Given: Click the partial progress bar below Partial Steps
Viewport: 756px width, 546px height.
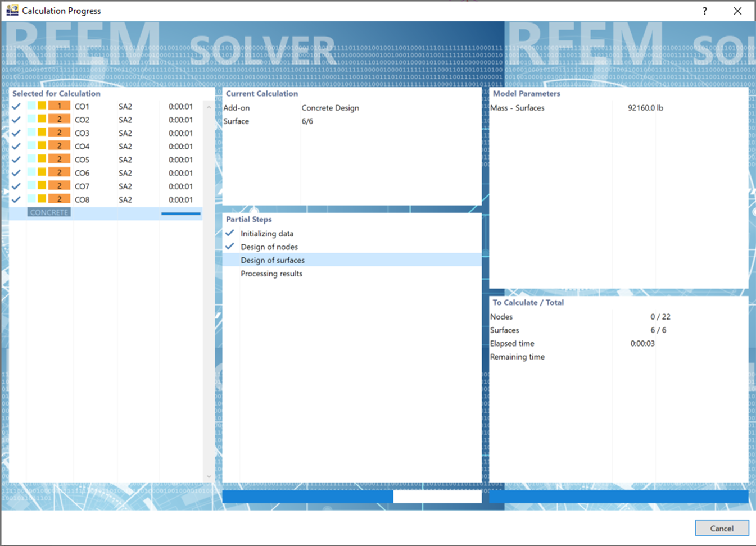Looking at the screenshot, I should pyautogui.click(x=352, y=497).
